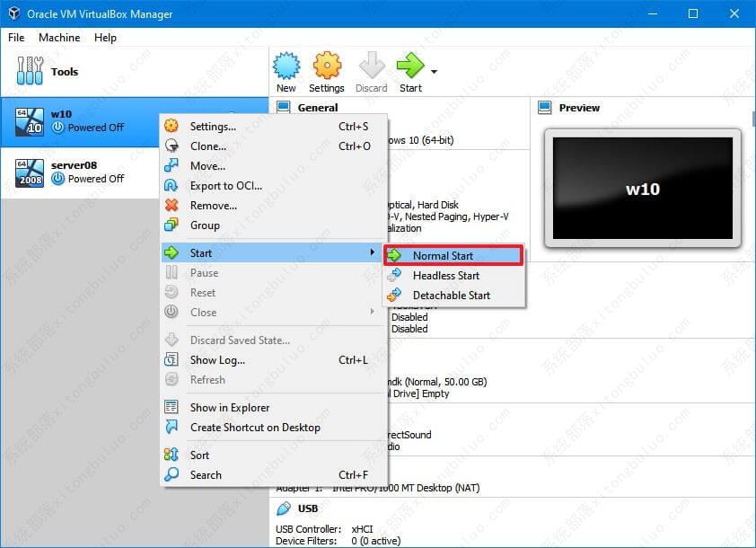The height and width of the screenshot is (548, 756).
Task: Choose Normal Start from the submenu
Action: click(443, 256)
